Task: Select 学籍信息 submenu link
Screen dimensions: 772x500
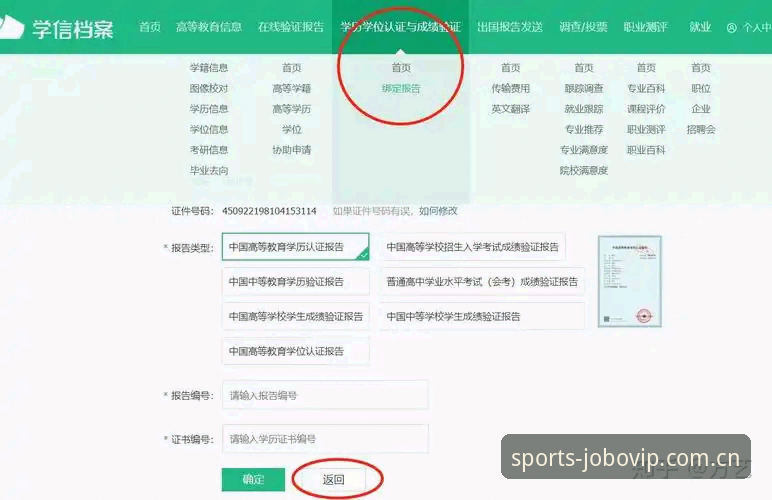Action: click(209, 68)
